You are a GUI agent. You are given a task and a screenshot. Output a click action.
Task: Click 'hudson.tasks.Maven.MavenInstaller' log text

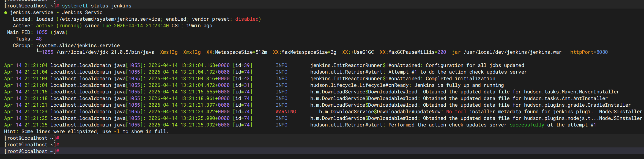point(572,92)
